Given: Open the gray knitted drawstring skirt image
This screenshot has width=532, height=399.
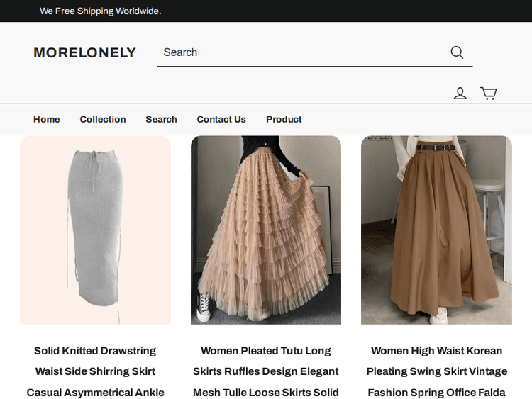Looking at the screenshot, I should point(95,230).
